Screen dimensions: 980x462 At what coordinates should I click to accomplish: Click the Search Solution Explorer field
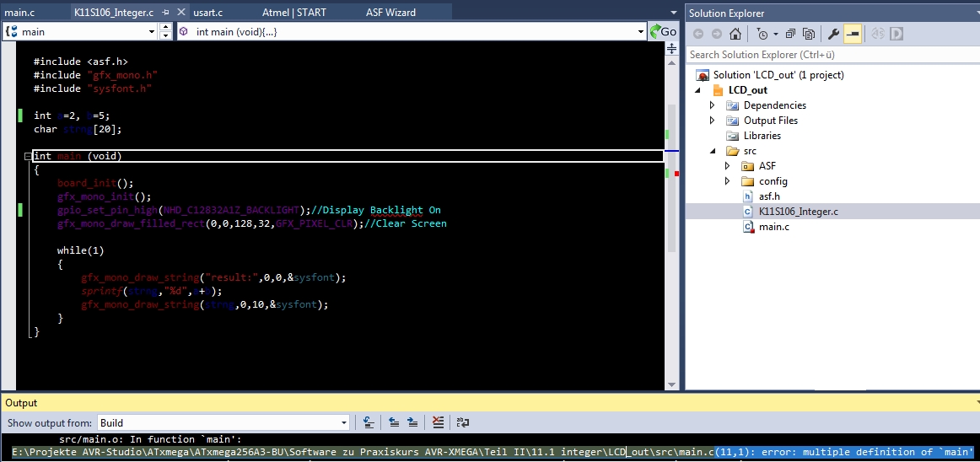tap(832, 55)
